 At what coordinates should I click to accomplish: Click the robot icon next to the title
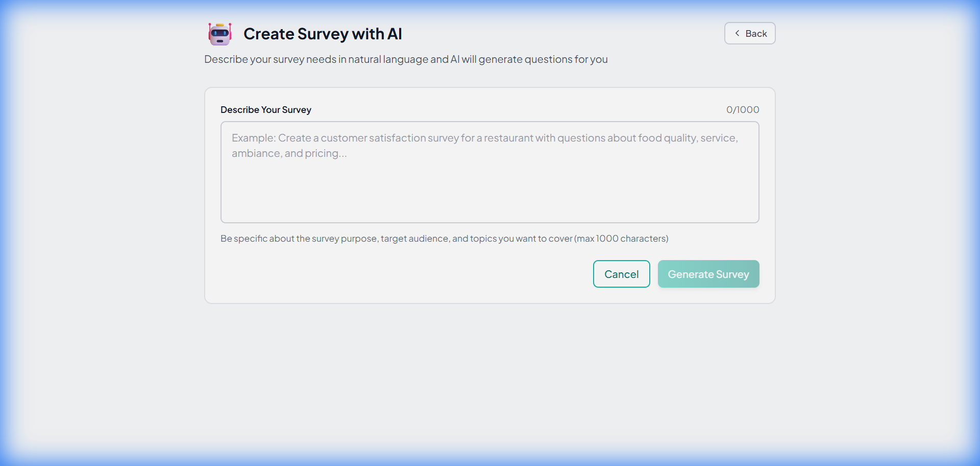(x=219, y=34)
